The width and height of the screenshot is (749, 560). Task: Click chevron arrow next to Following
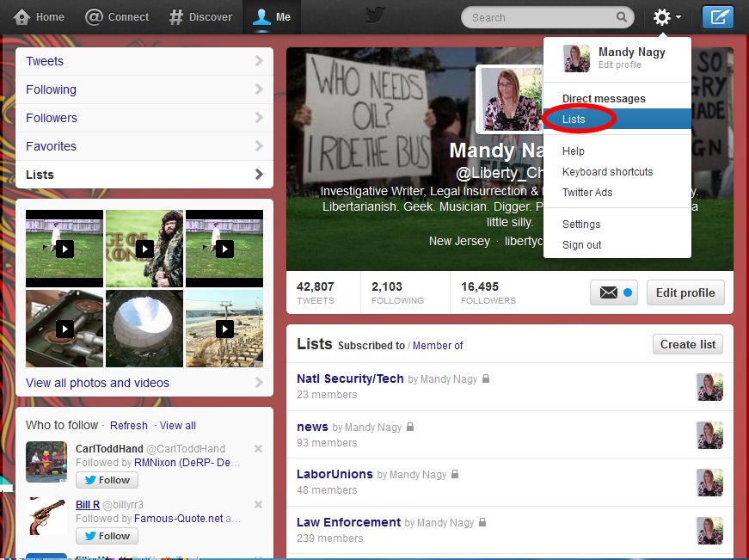point(259,89)
